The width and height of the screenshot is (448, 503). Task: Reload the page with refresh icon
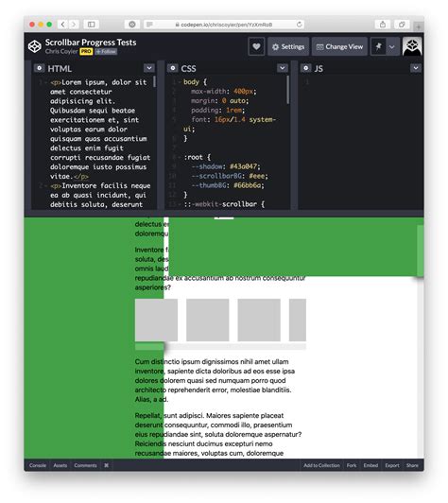click(300, 25)
